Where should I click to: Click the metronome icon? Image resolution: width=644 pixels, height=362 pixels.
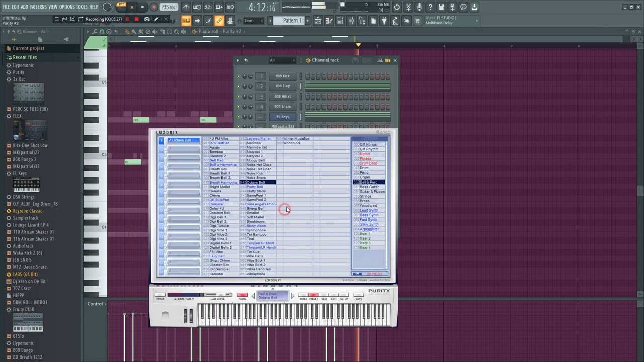186,7
